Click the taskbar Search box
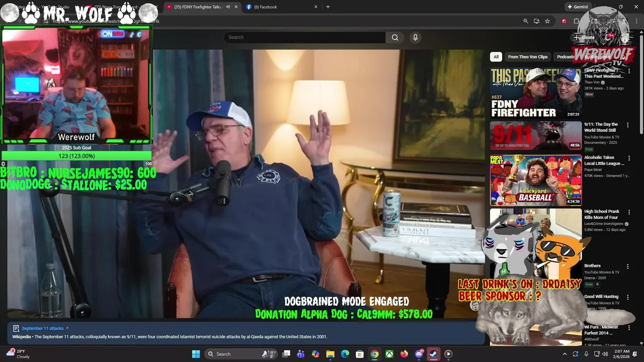 tap(242, 354)
